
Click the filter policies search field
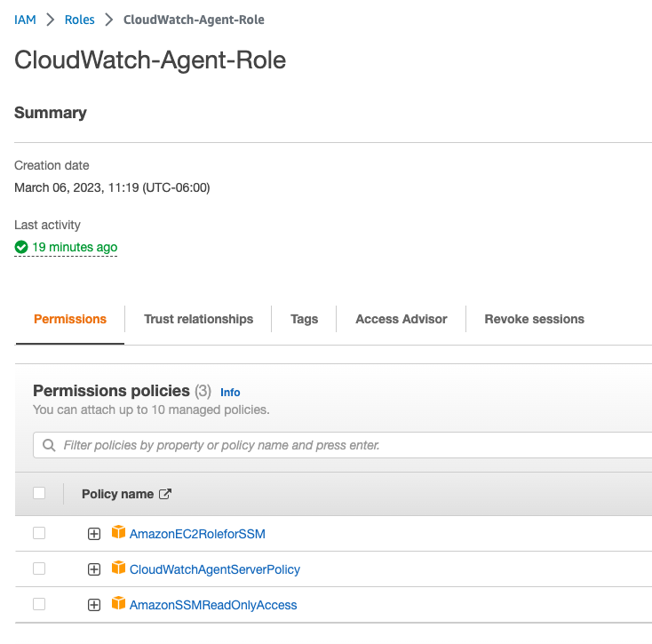tap(342, 445)
